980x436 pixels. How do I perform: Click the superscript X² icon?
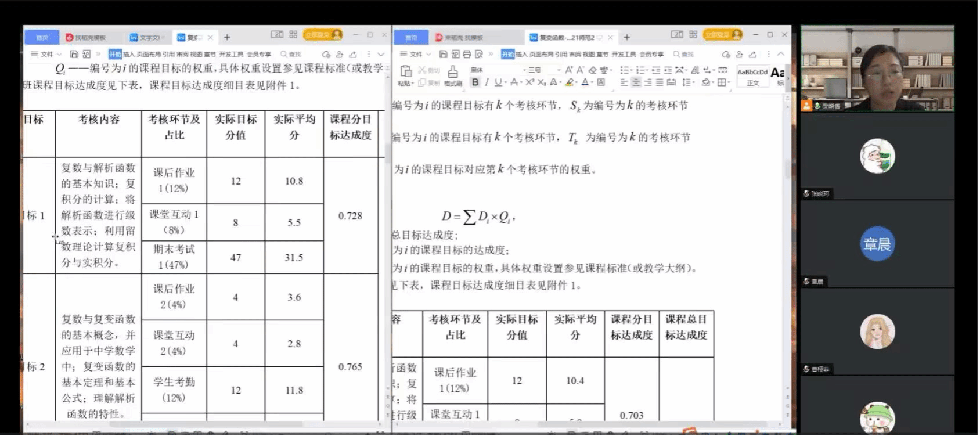[529, 82]
